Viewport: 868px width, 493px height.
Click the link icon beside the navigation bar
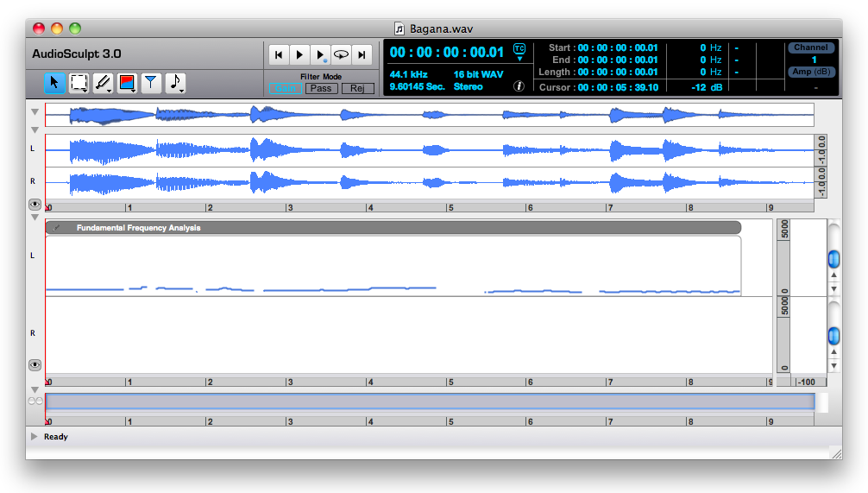[35, 401]
